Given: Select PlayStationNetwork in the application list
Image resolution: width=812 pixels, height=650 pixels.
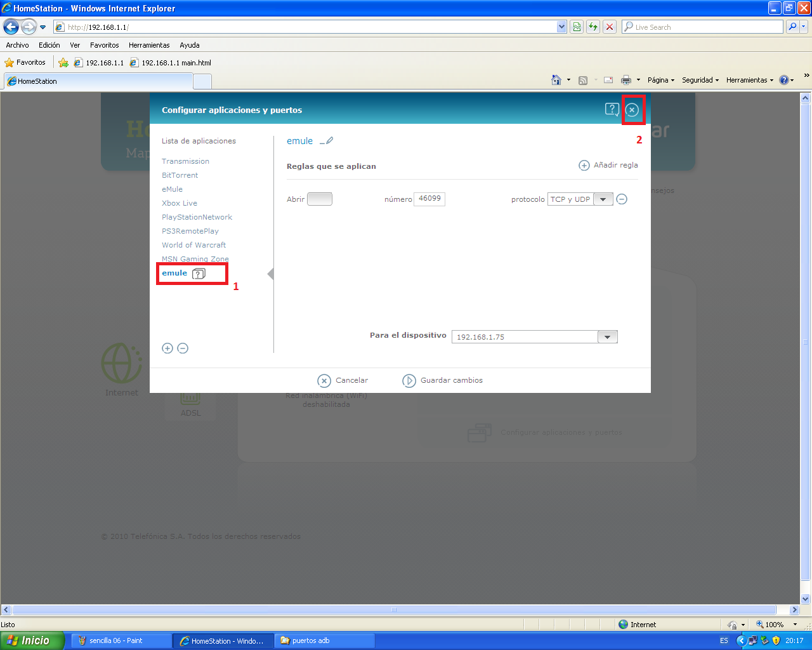Looking at the screenshot, I should coord(197,217).
